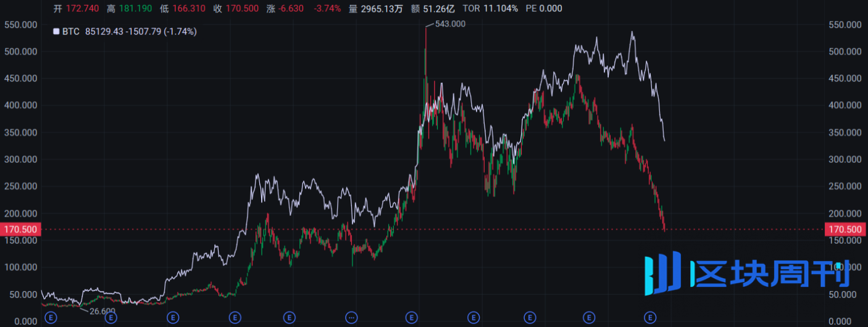The height and width of the screenshot is (327, 868).
Task: Select the BTC comparison legend label
Action: 71,31
